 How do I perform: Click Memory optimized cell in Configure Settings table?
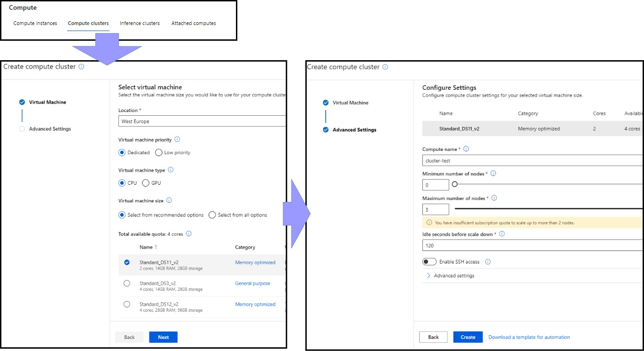coord(539,129)
